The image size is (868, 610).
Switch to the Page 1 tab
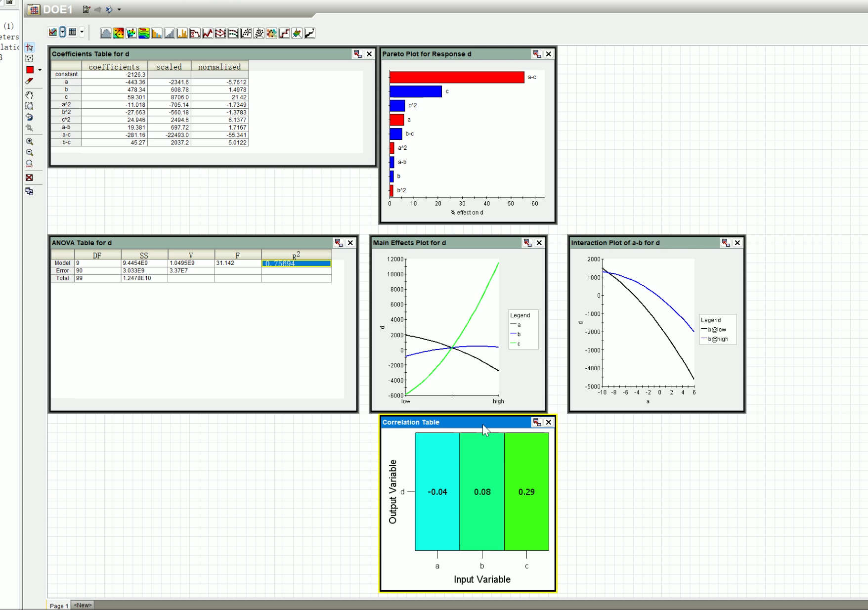pyautogui.click(x=59, y=606)
